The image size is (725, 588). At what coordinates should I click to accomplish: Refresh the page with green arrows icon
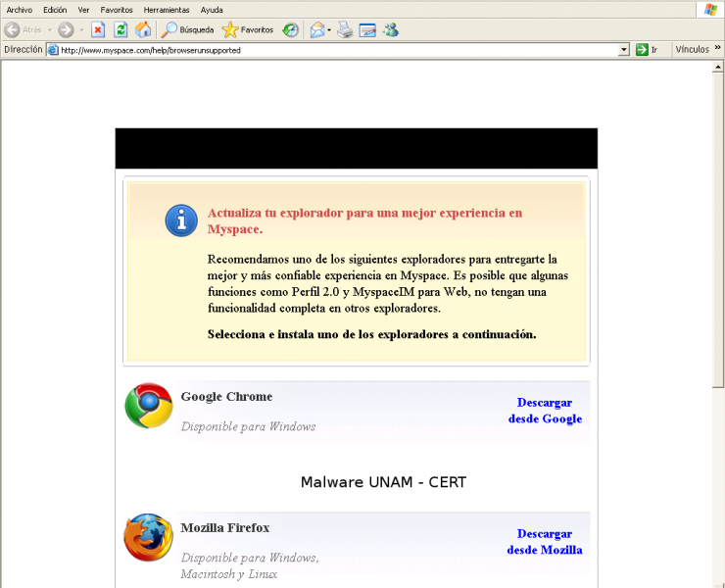(x=121, y=30)
